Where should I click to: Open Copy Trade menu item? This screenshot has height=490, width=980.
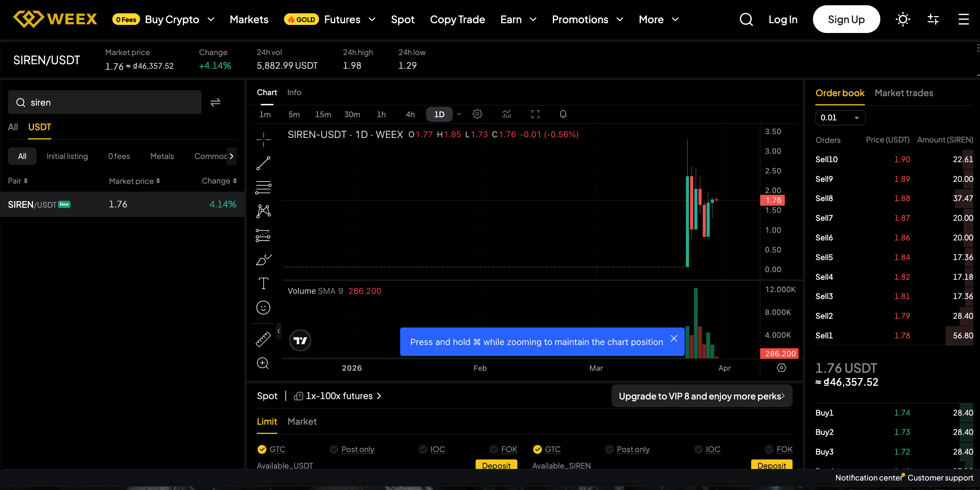(x=457, y=19)
